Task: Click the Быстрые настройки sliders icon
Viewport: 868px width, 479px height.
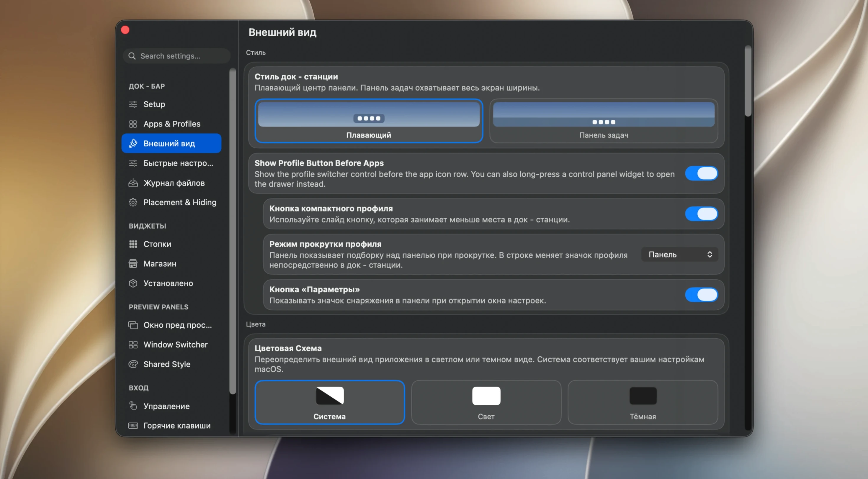Action: pyautogui.click(x=133, y=163)
